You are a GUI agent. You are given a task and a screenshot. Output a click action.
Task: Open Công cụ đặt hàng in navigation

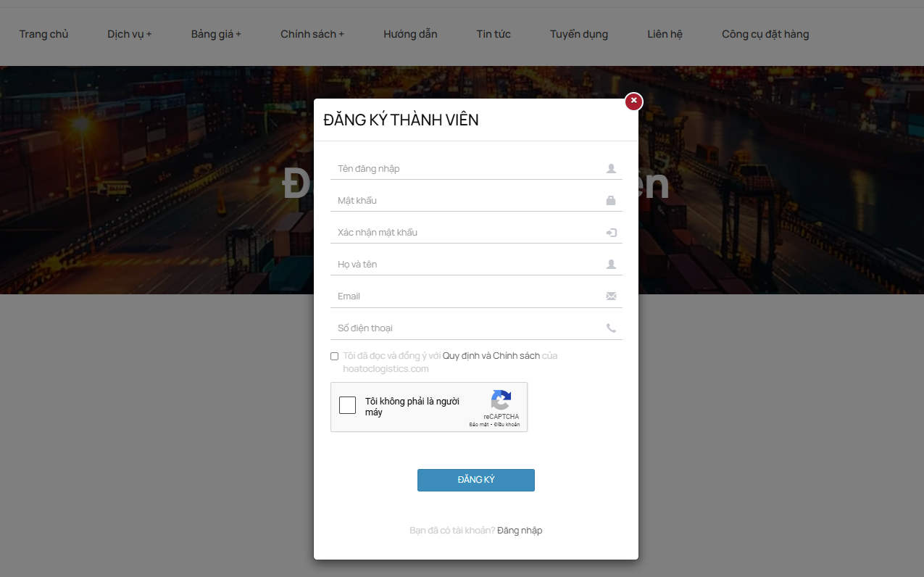pyautogui.click(x=765, y=34)
